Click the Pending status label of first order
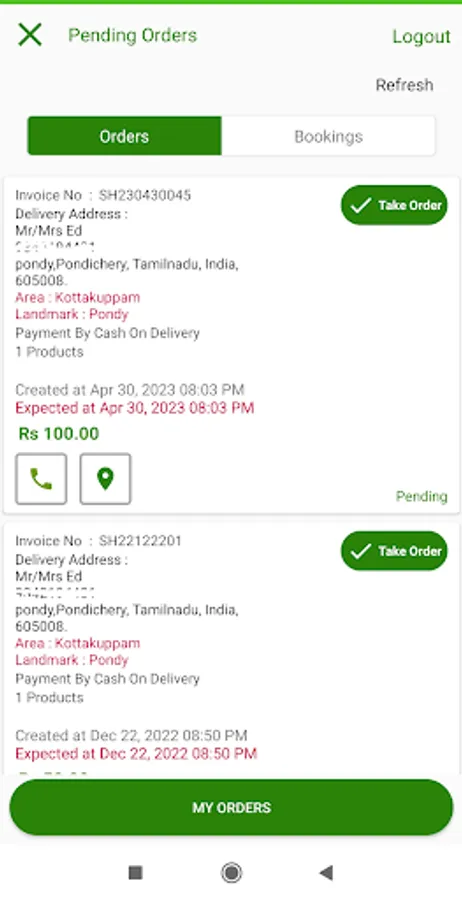This screenshot has height=900, width=462. (421, 496)
